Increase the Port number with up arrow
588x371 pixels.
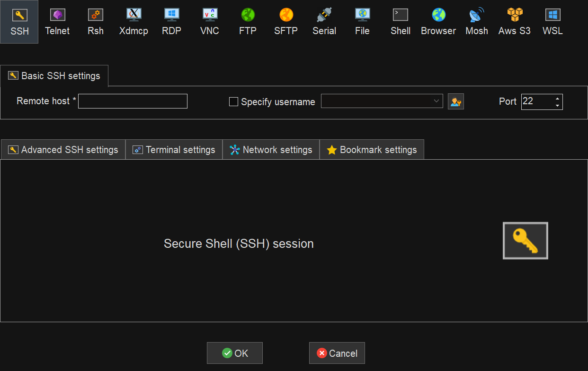click(x=557, y=98)
